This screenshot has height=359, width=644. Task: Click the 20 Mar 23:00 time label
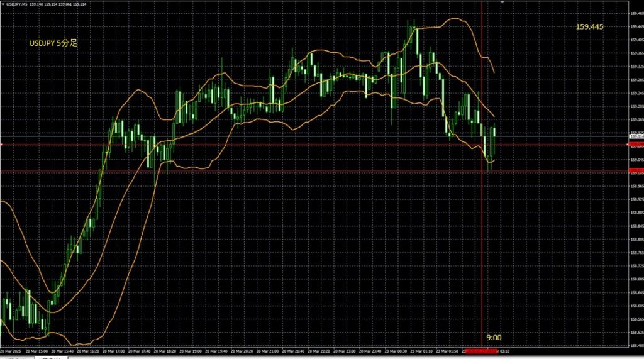344,351
